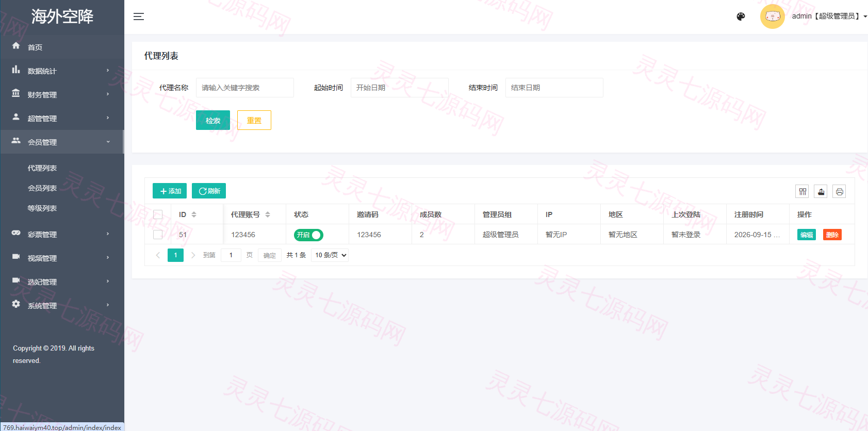The height and width of the screenshot is (431, 868).
Task: Open 会员列表 submenu item
Action: click(42, 188)
